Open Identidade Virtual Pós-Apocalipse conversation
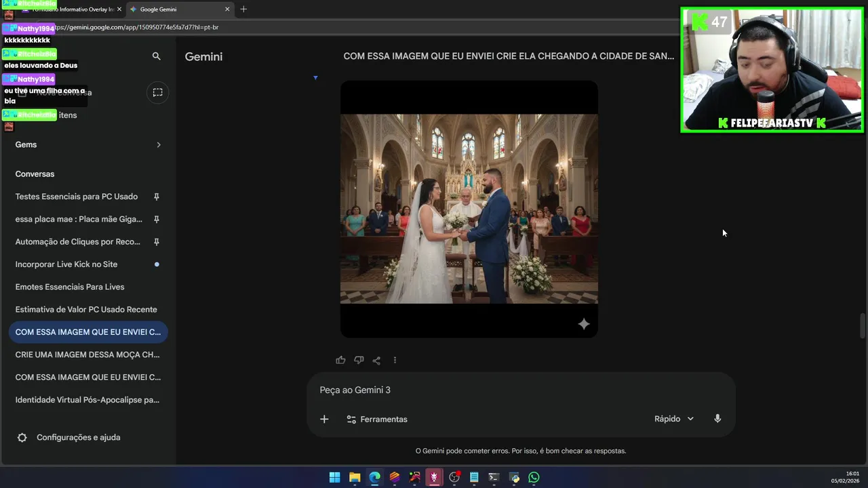Viewport: 868px width, 488px height. point(88,400)
